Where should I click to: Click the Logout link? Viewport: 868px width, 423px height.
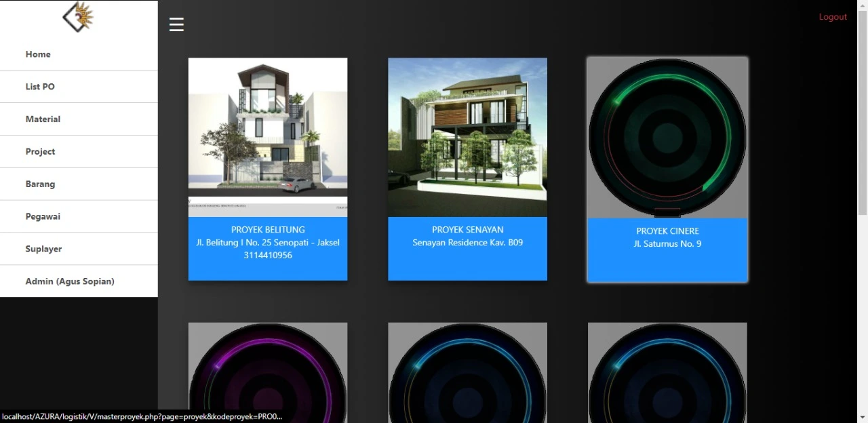pos(833,17)
